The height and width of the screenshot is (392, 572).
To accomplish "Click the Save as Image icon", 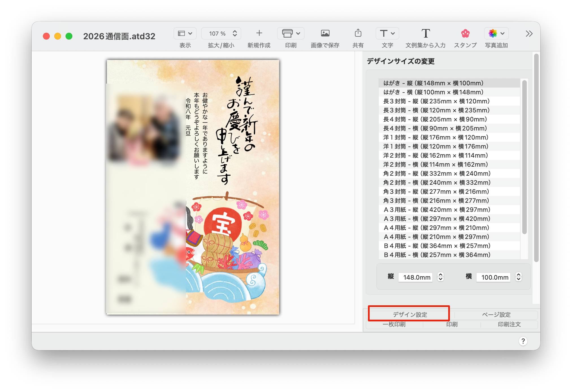I will point(325,33).
